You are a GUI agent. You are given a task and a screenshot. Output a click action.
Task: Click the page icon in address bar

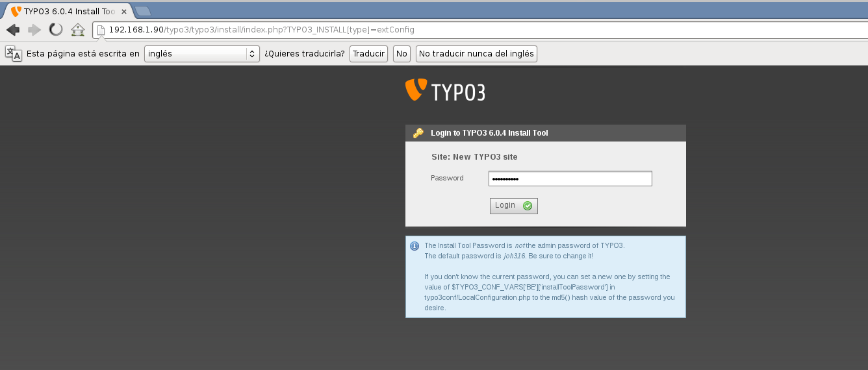coord(101,30)
